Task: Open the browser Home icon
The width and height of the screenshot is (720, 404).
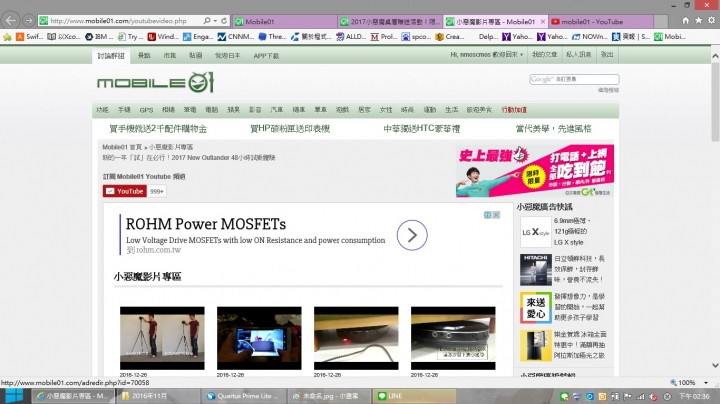Action: point(685,21)
